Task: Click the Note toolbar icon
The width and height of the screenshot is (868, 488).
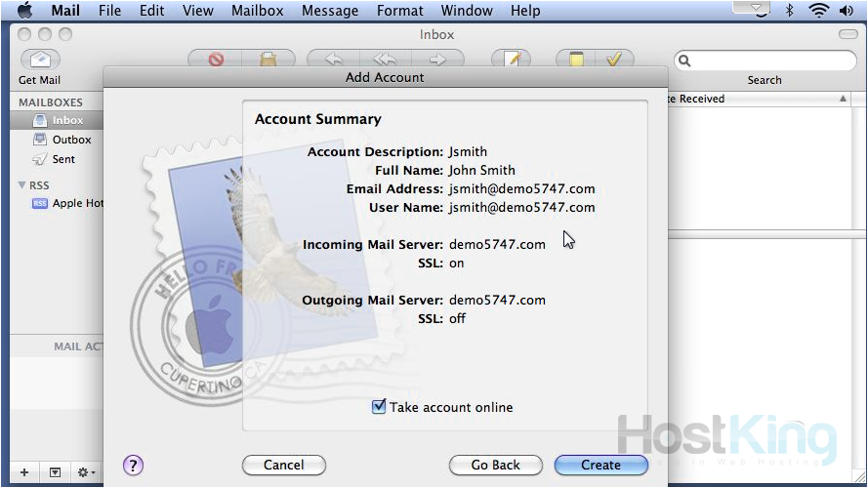Action: [576, 60]
